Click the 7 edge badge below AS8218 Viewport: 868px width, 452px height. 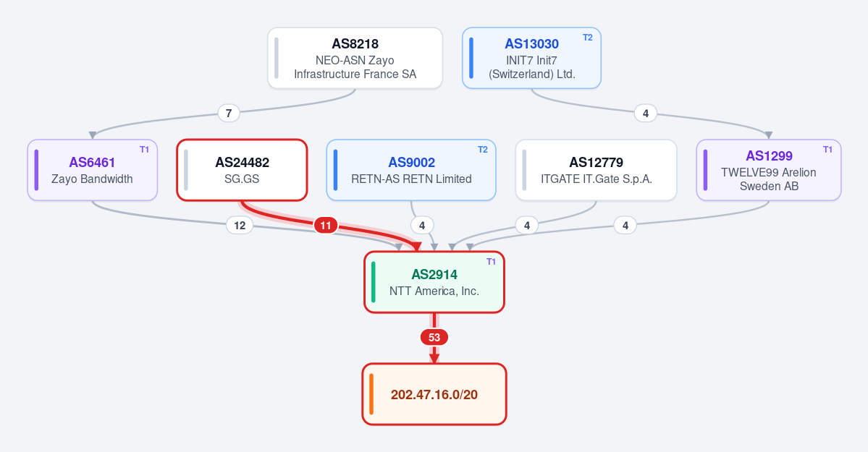point(229,113)
